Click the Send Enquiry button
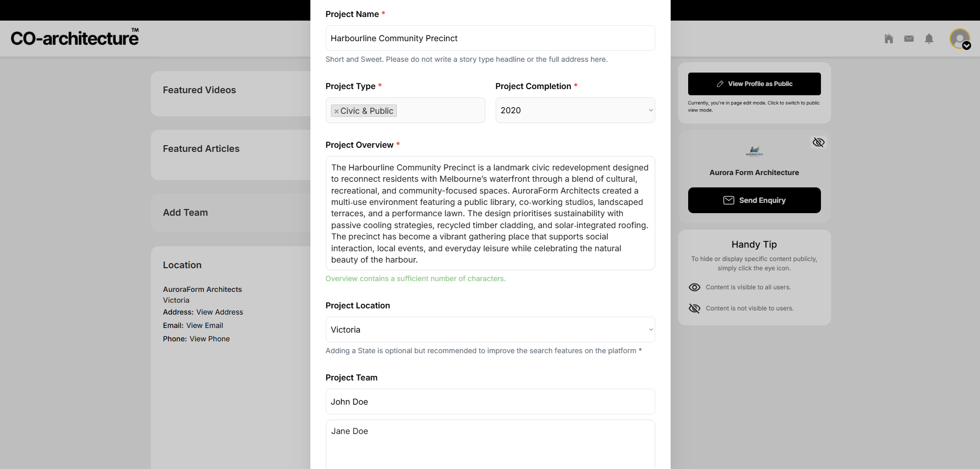This screenshot has height=469, width=980. pyautogui.click(x=754, y=200)
